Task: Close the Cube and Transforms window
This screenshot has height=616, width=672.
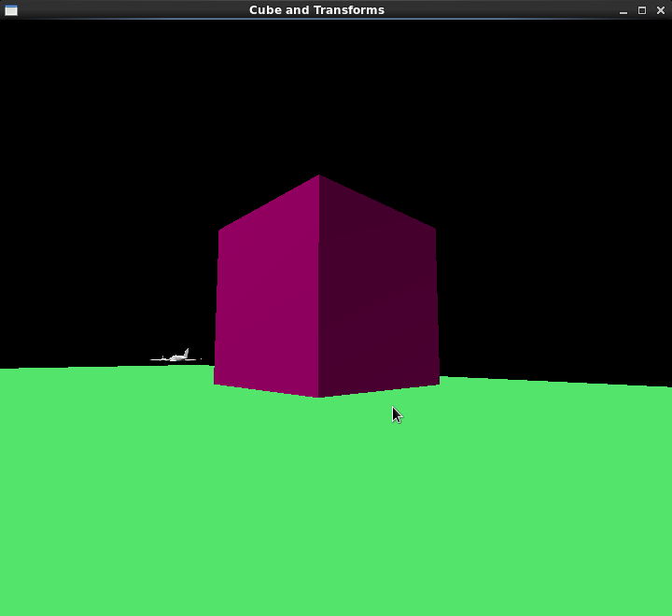Action: click(661, 10)
